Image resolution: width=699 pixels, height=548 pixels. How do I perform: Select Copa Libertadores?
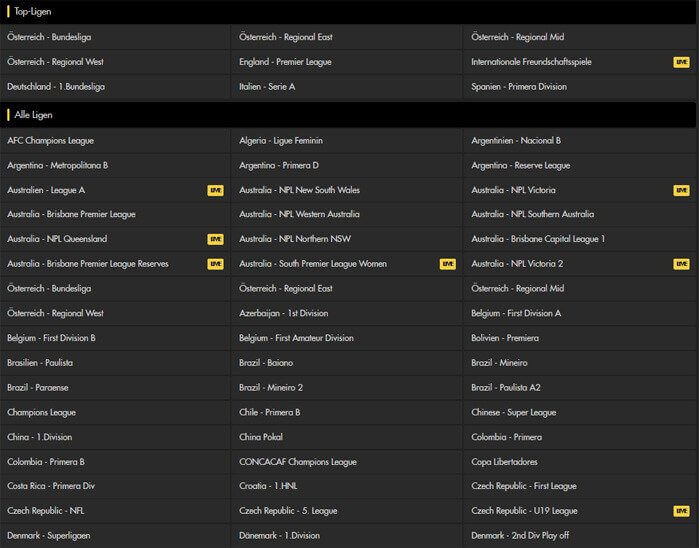pos(580,462)
